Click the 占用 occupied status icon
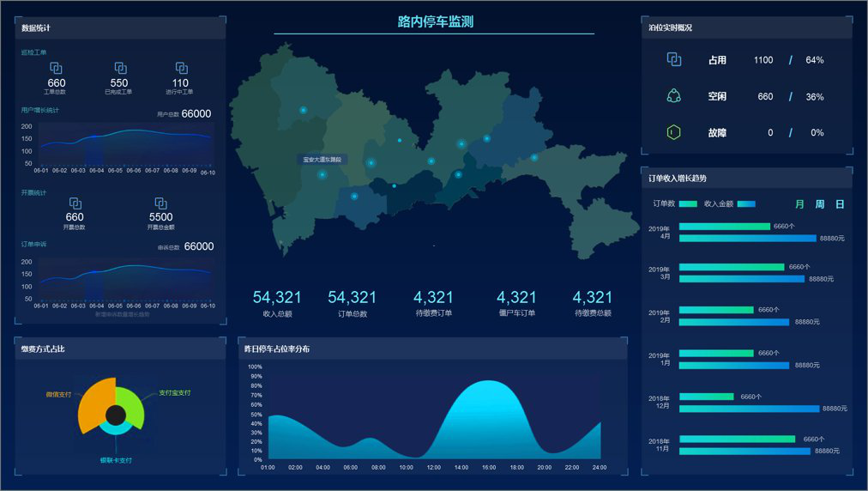This screenshot has height=491, width=868. click(x=674, y=60)
